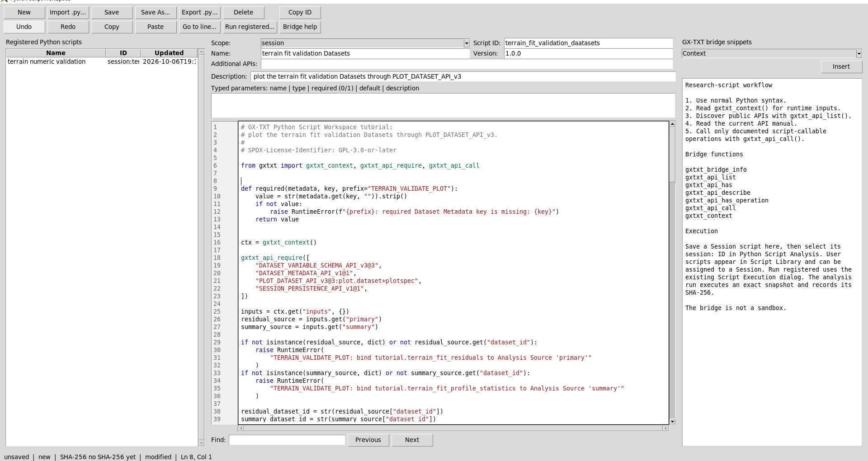The image size is (868, 461).
Task: Paste clipboard into the editor
Action: click(x=156, y=27)
